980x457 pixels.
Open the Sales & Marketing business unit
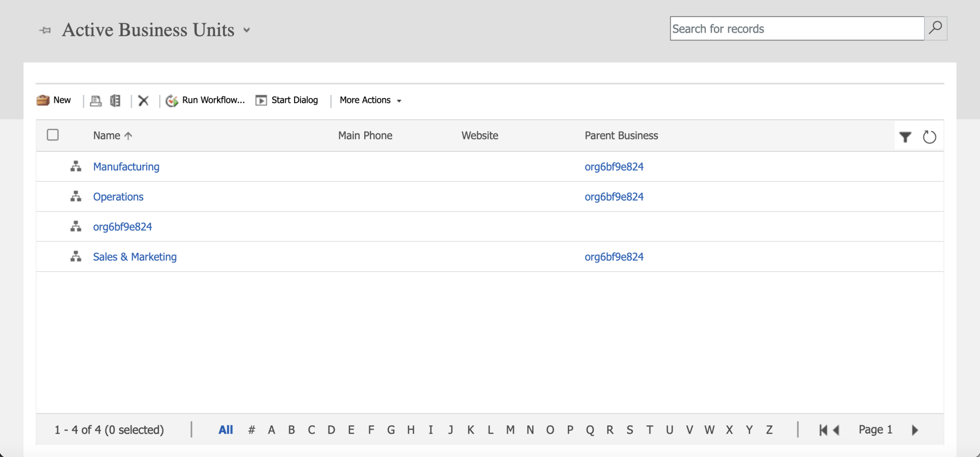(x=134, y=257)
